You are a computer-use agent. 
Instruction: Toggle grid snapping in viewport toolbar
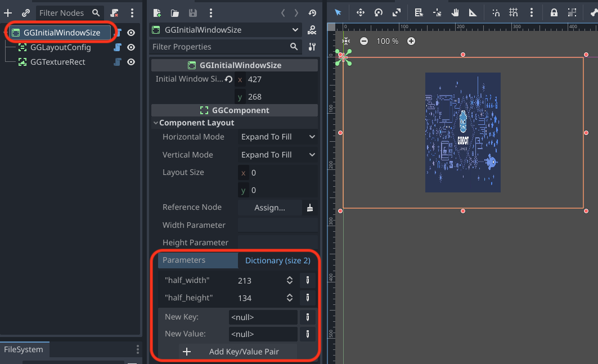pos(513,12)
